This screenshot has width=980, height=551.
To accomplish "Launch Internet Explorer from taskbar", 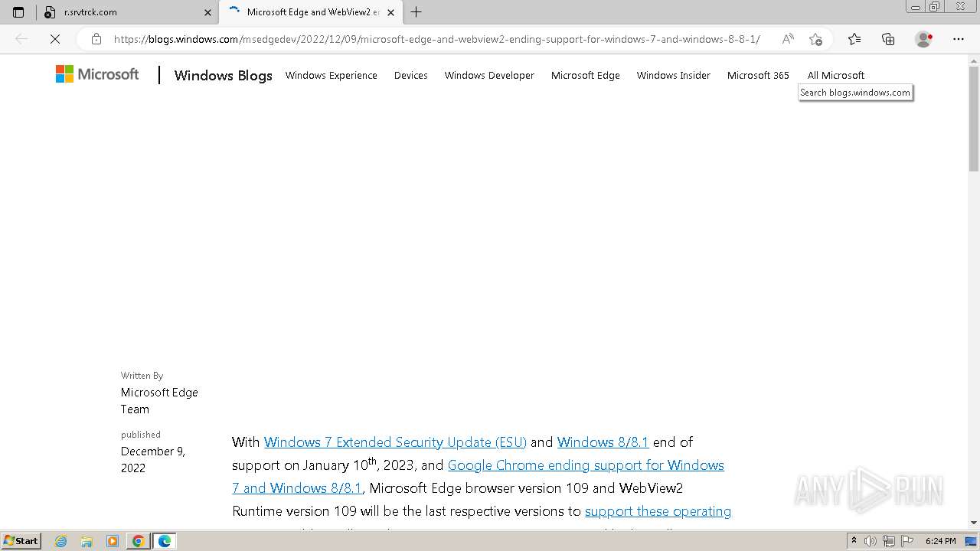I will (x=61, y=541).
